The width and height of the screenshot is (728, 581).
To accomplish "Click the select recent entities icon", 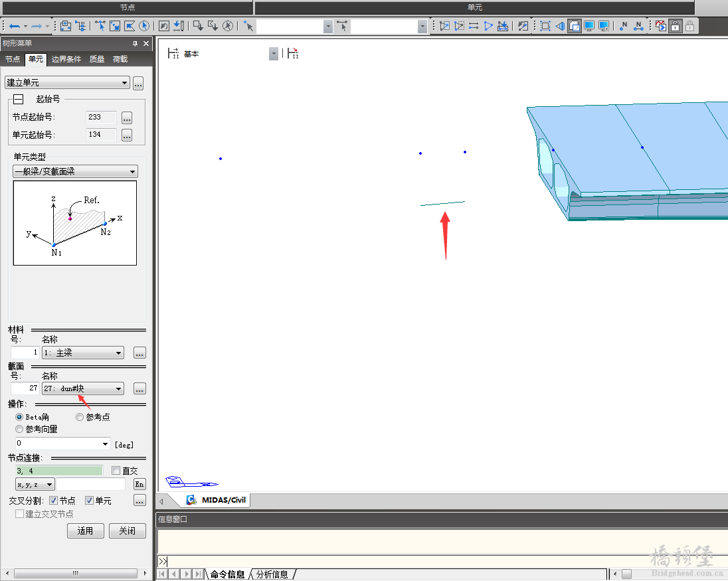I will (179, 26).
